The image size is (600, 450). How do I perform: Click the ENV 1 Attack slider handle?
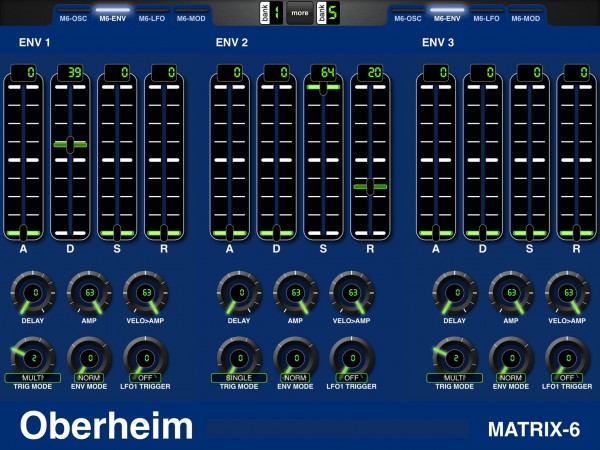(23, 233)
